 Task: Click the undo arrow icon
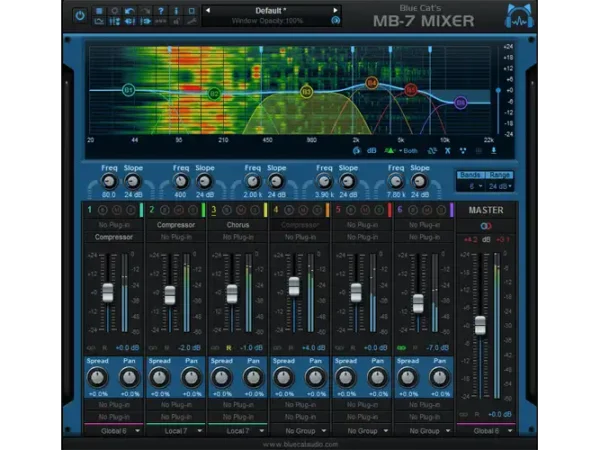[x=130, y=11]
